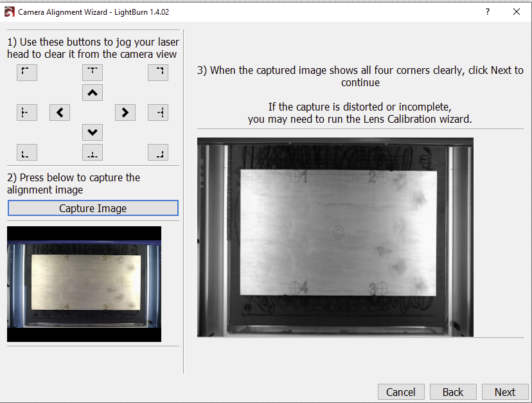This screenshot has height=403, width=532.
Task: Jog laser to middle-right edge
Action: [x=158, y=112]
